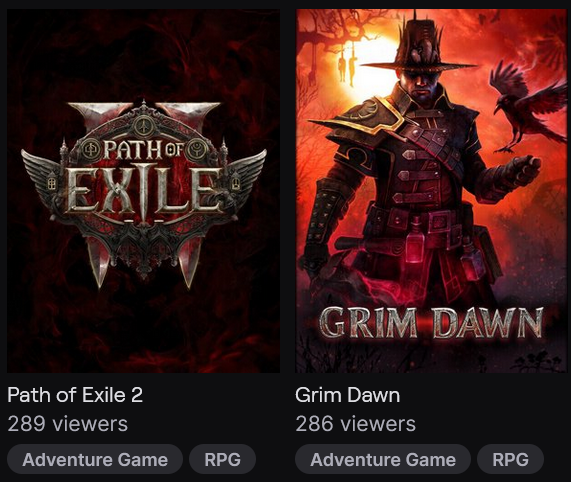571x482 pixels.
Task: Click the 289 viewers count
Action: click(68, 424)
